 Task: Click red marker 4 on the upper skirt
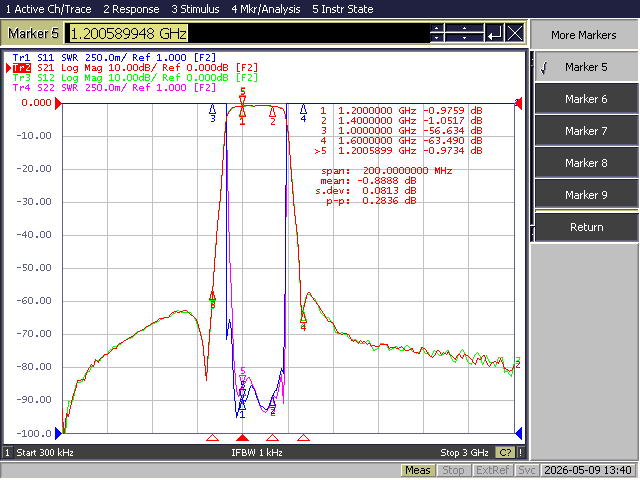[x=303, y=321]
